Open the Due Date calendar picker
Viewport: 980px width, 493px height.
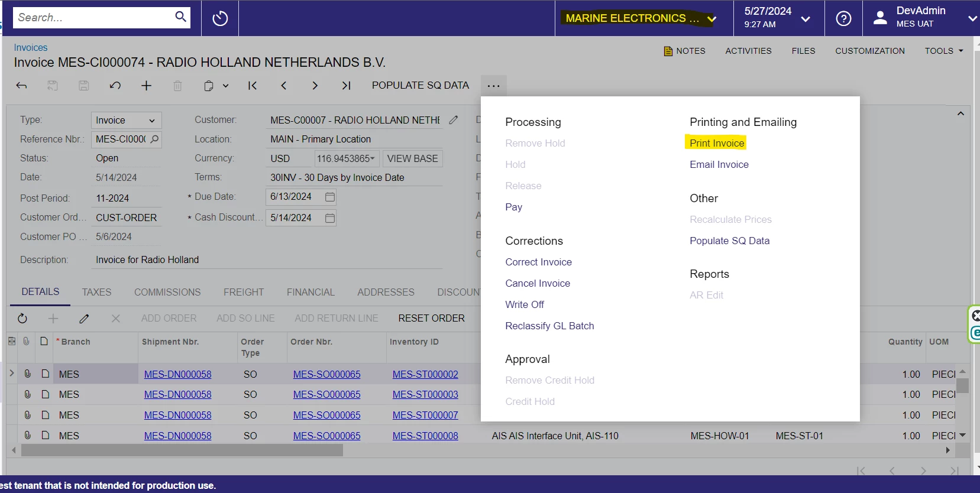pos(330,197)
